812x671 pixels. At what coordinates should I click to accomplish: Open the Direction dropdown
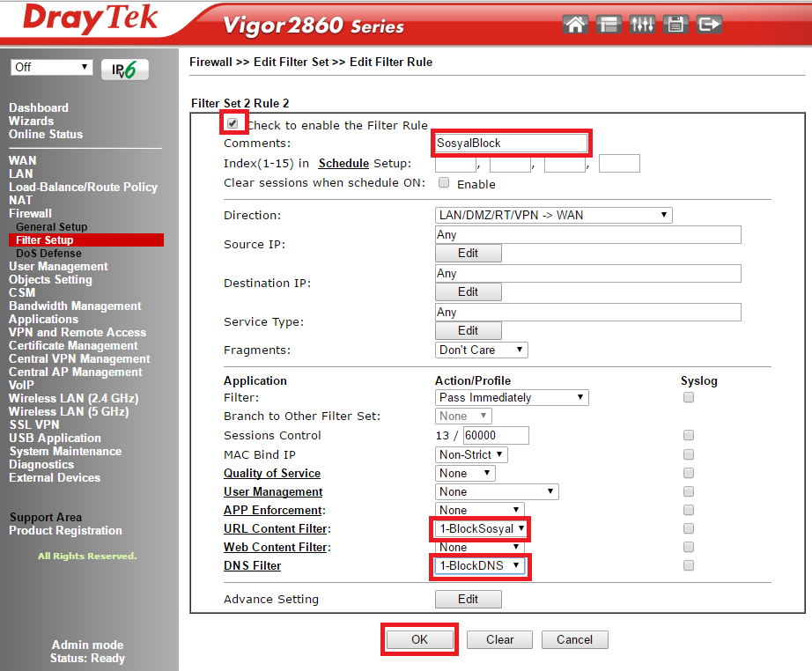[x=554, y=215]
